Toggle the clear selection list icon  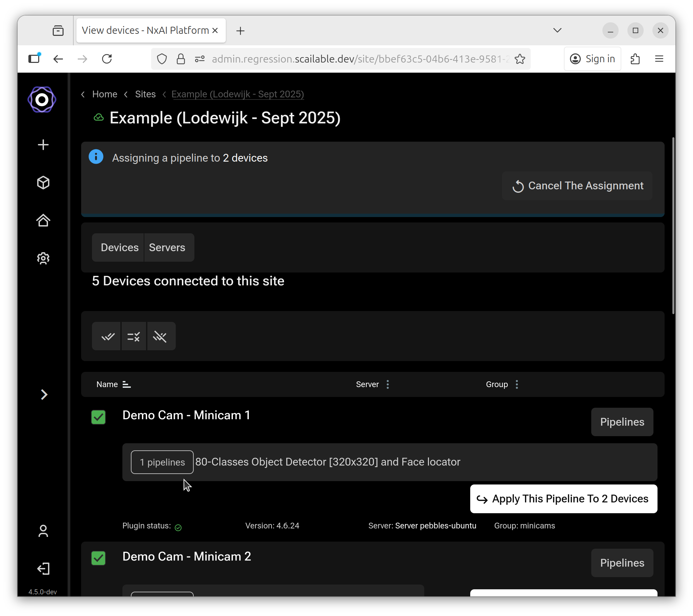134,336
